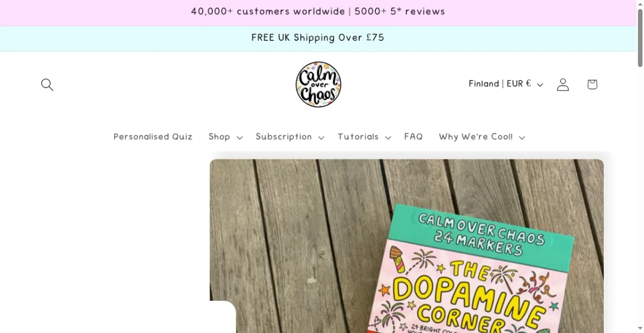Click the Calm over Chaos logo
This screenshot has width=644, height=333.
tap(318, 84)
